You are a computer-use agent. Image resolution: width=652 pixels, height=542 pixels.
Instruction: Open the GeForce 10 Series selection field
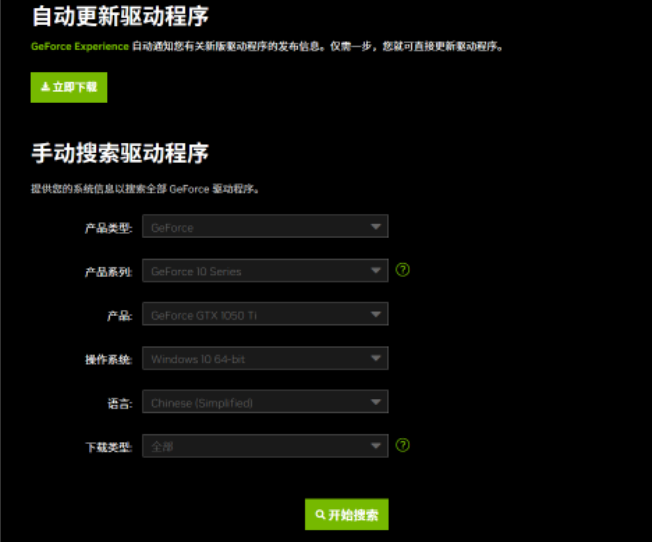[x=255, y=271]
